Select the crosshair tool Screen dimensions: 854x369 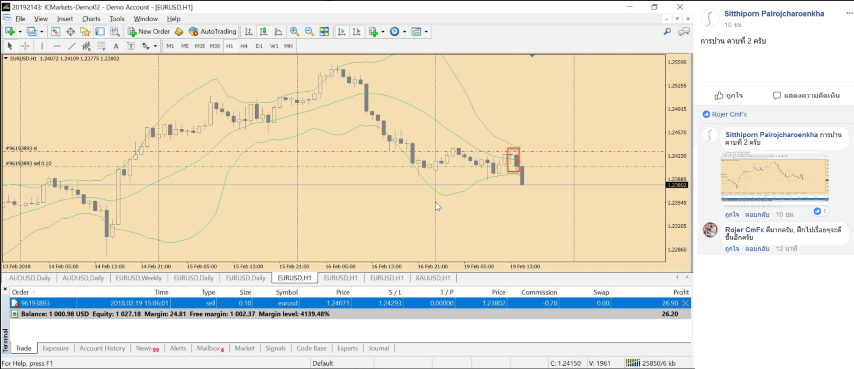tap(25, 46)
